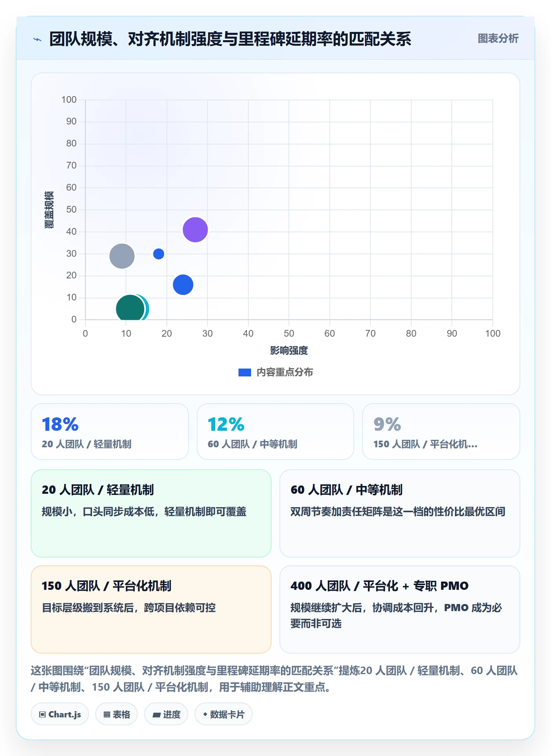
Task: Open the 9% stat card
Action: click(x=441, y=432)
